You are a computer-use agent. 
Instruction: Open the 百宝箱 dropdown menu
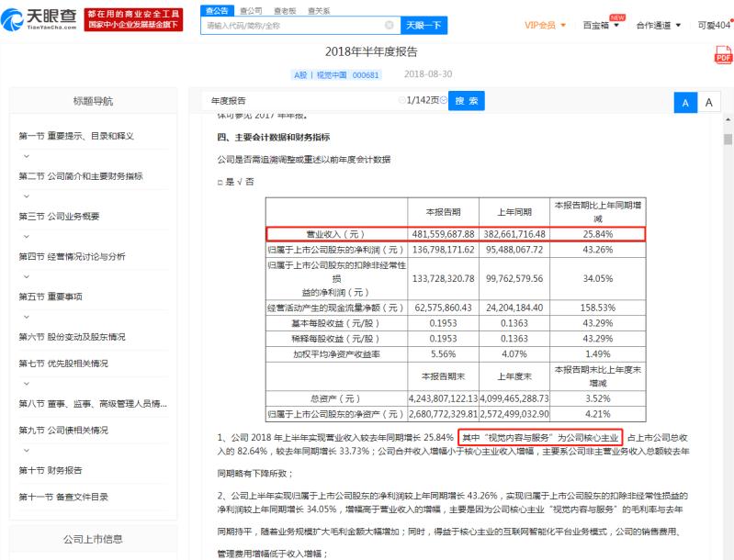coord(602,25)
